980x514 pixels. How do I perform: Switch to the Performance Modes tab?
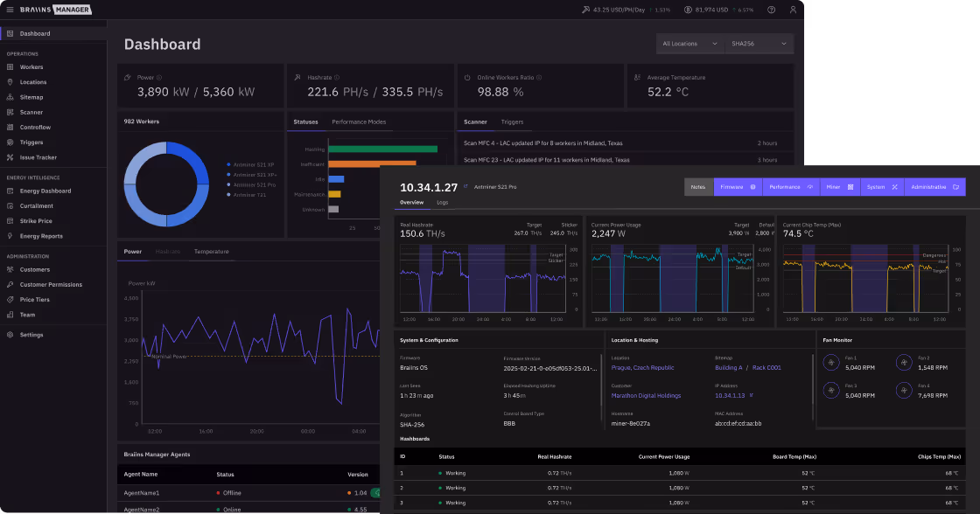coord(359,122)
